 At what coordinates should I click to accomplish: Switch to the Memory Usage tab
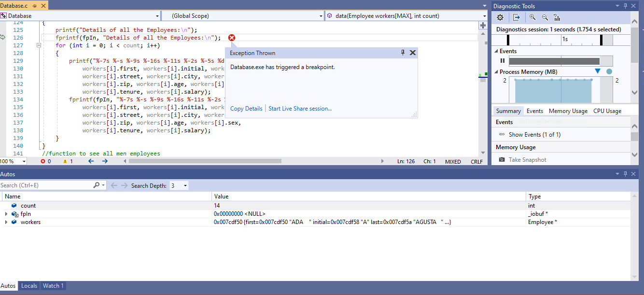tap(568, 111)
